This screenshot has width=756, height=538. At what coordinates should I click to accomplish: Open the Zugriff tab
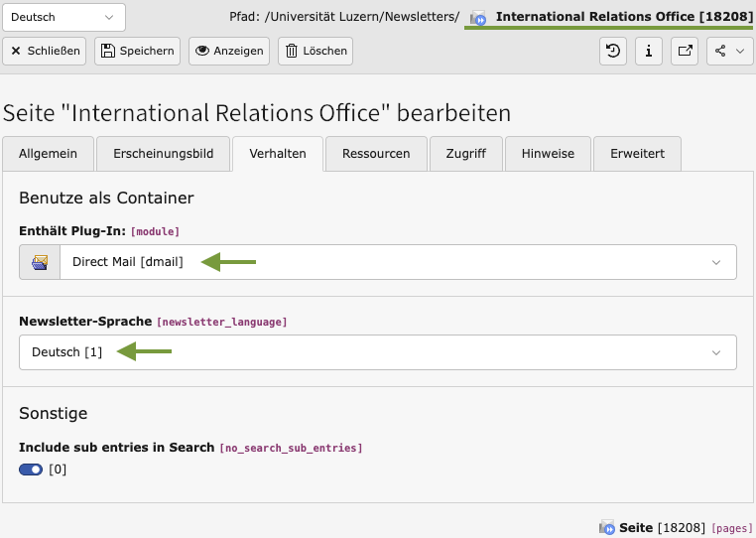[x=466, y=154]
